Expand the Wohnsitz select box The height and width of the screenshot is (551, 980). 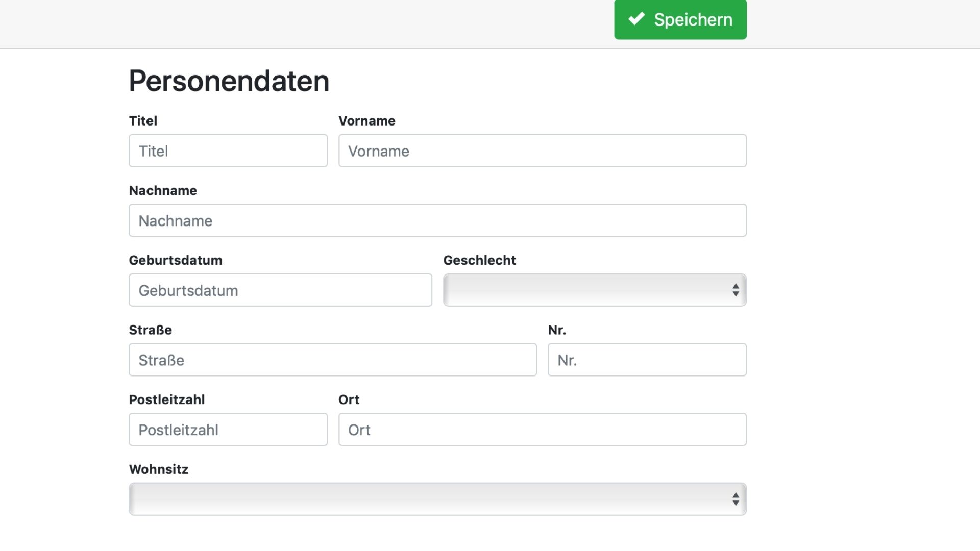click(x=437, y=499)
